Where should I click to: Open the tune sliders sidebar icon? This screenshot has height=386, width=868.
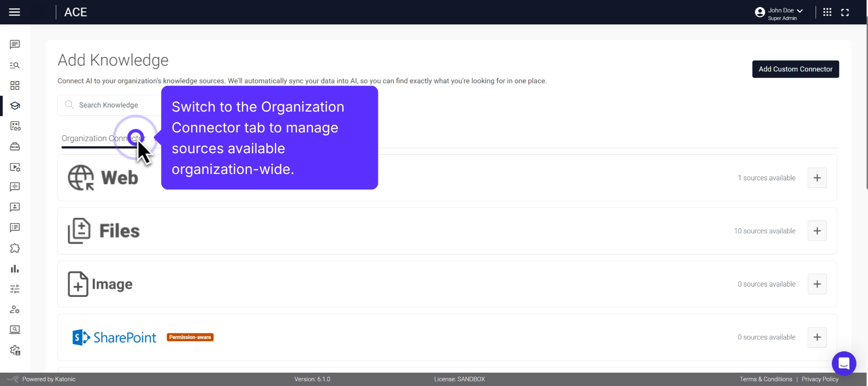click(x=15, y=289)
